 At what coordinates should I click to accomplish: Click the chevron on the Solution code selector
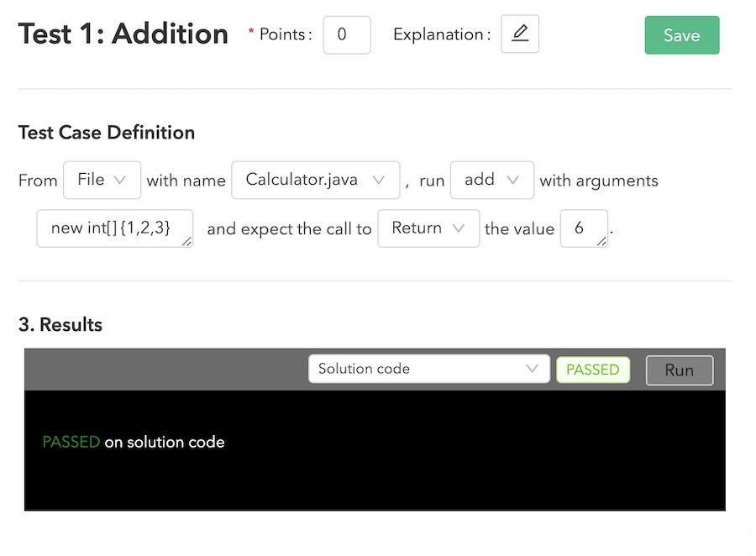pos(531,369)
